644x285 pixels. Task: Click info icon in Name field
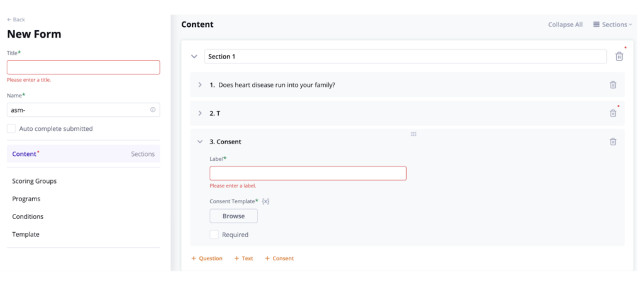point(153,110)
